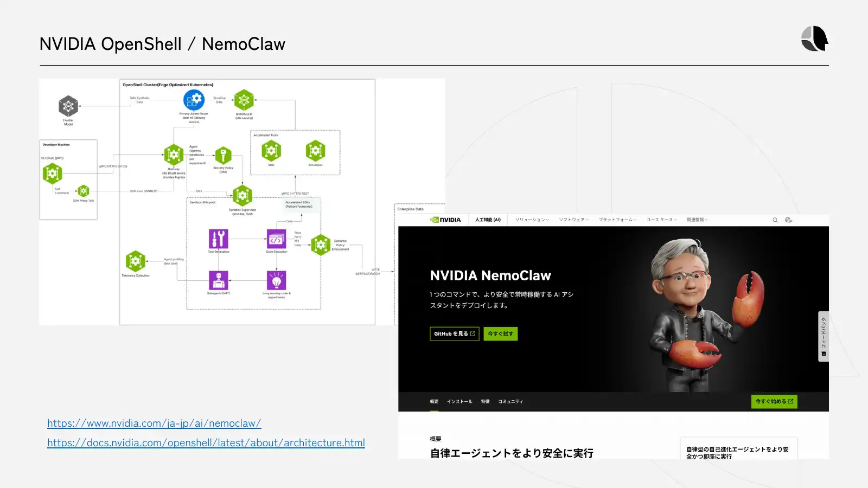Click the OpenShell Cluster diagram title
868x488 pixels.
pyautogui.click(x=168, y=85)
